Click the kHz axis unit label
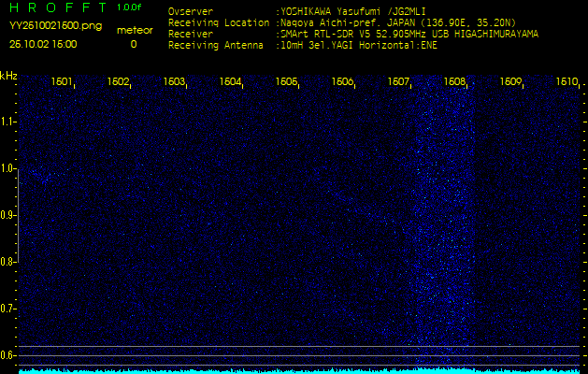This screenshot has height=374, width=588. [8, 76]
